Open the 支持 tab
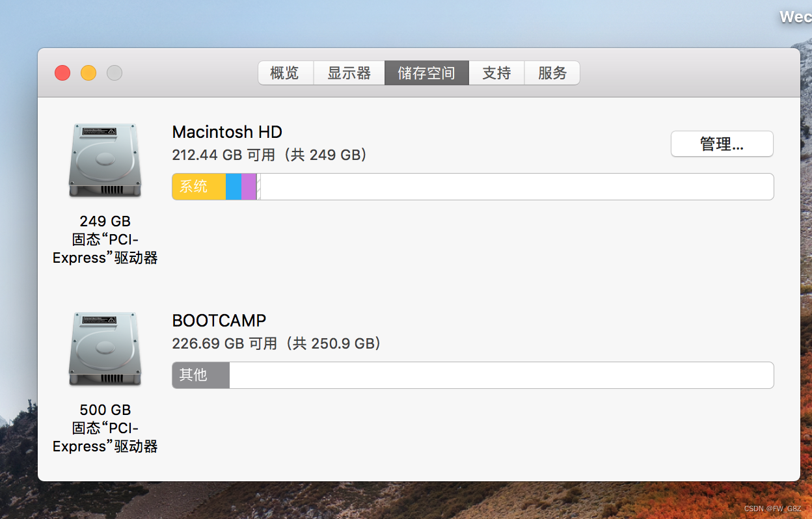This screenshot has width=812, height=519. tap(496, 73)
